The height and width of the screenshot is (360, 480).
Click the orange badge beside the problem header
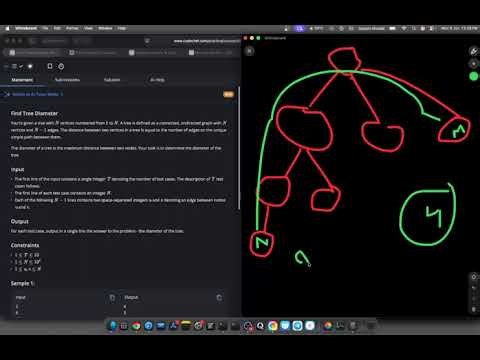tap(228, 95)
